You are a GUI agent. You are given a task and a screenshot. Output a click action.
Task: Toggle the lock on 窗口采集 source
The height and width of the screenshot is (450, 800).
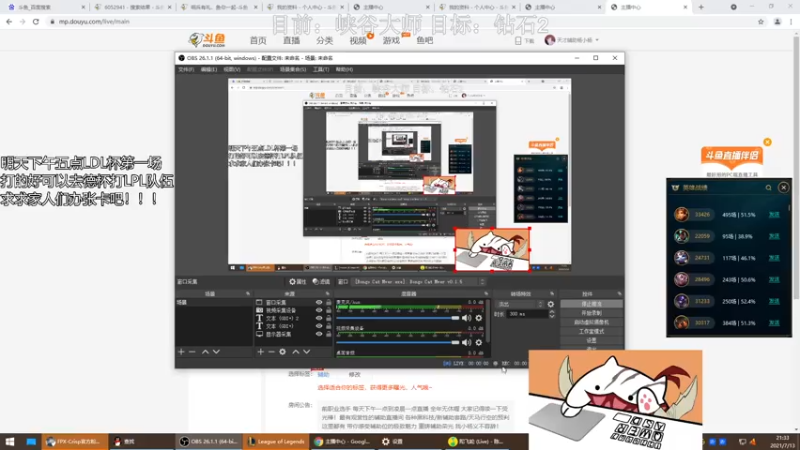(x=329, y=303)
